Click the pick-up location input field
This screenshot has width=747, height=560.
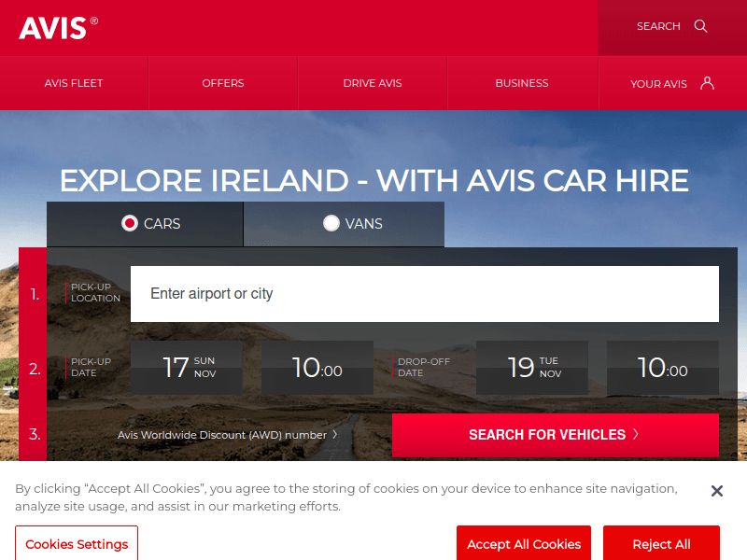click(425, 294)
